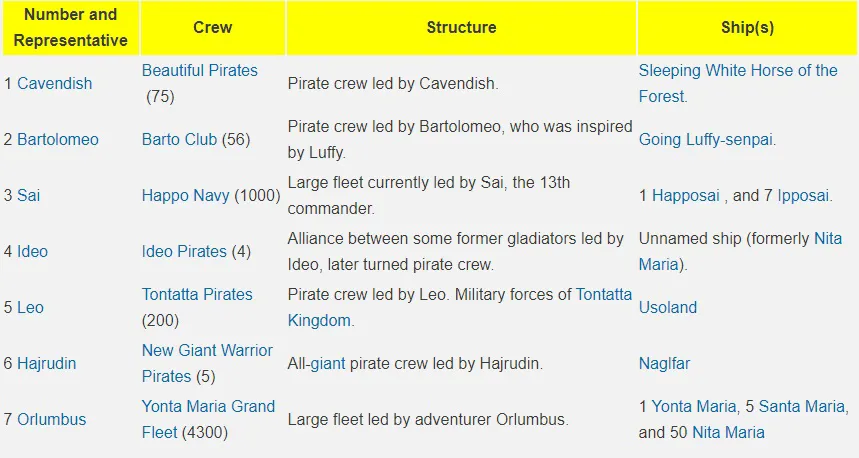Screen dimensions: 859x458
Task: Follow the Leo representative link
Action: click(30, 308)
